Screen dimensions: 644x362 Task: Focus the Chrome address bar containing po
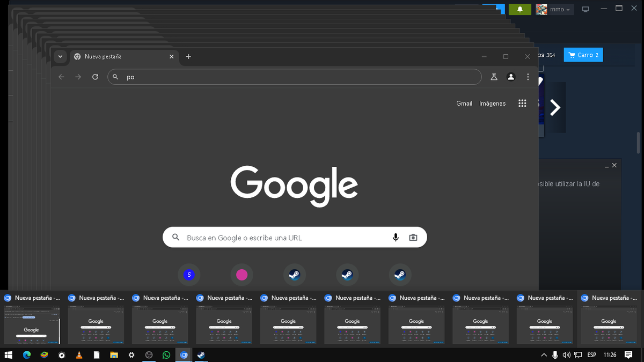[x=295, y=77]
